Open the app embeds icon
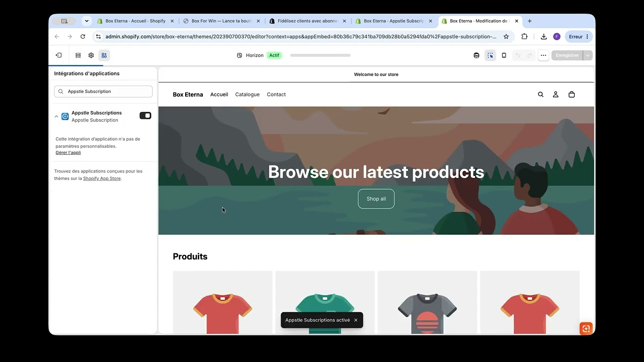Screen dimensions: 644x362 click(104, 55)
